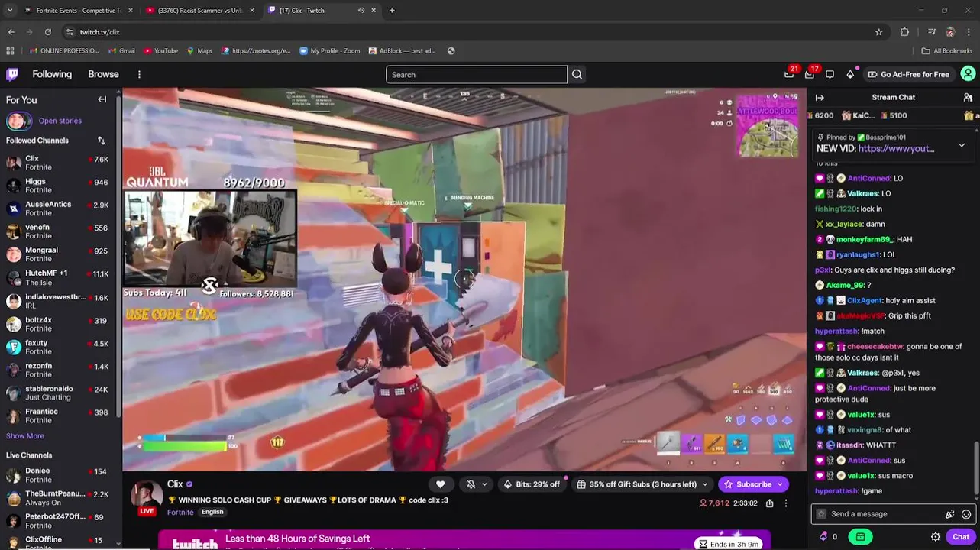
Task: Open inbox notifications with 17 badge
Action: click(810, 74)
